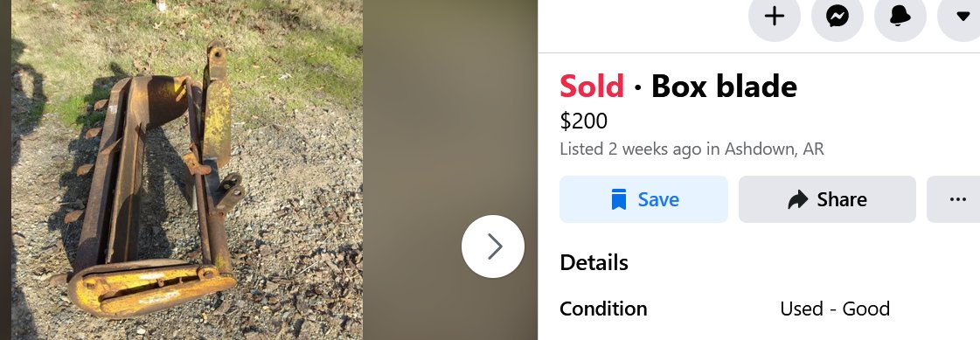Select the $200 price text
This screenshot has height=340, width=980.
pyautogui.click(x=583, y=121)
